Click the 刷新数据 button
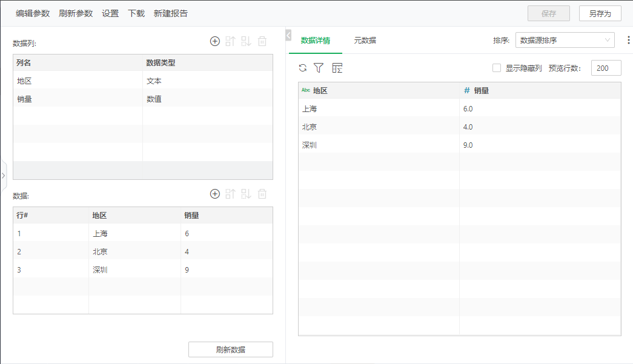The width and height of the screenshot is (633, 364). point(231,349)
